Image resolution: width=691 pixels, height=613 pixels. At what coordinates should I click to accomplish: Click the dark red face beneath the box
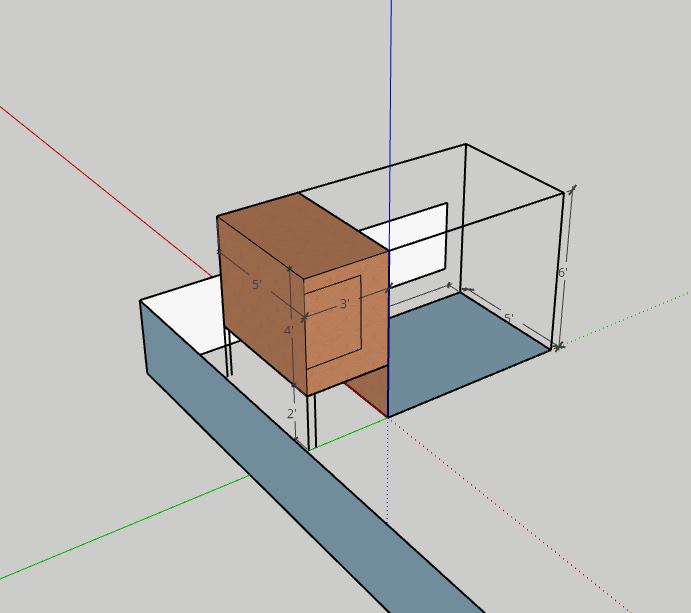tap(370, 392)
